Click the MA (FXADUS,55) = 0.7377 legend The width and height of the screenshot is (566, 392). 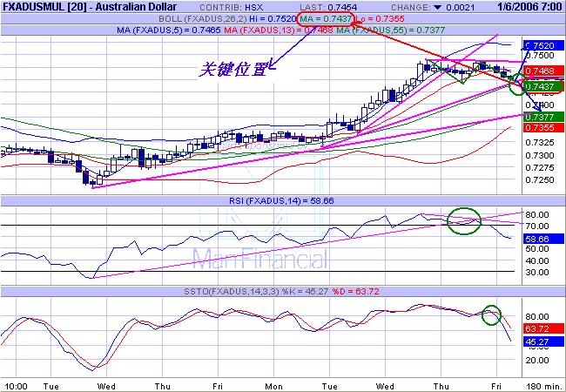[391, 30]
